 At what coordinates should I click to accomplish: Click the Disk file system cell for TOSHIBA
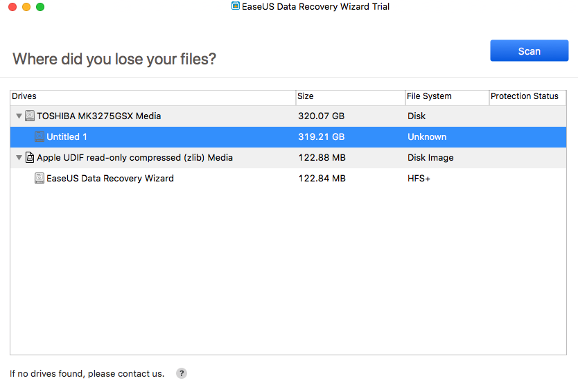(417, 116)
